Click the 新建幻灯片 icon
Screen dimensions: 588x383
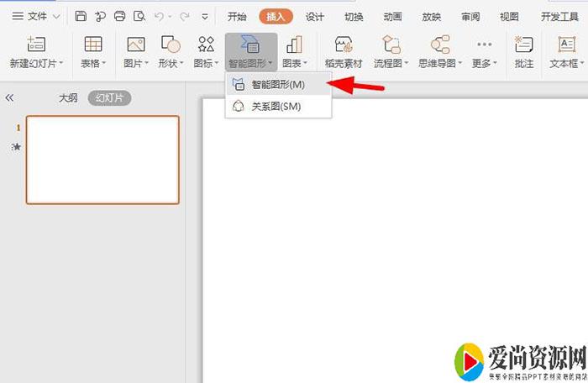[x=36, y=45]
